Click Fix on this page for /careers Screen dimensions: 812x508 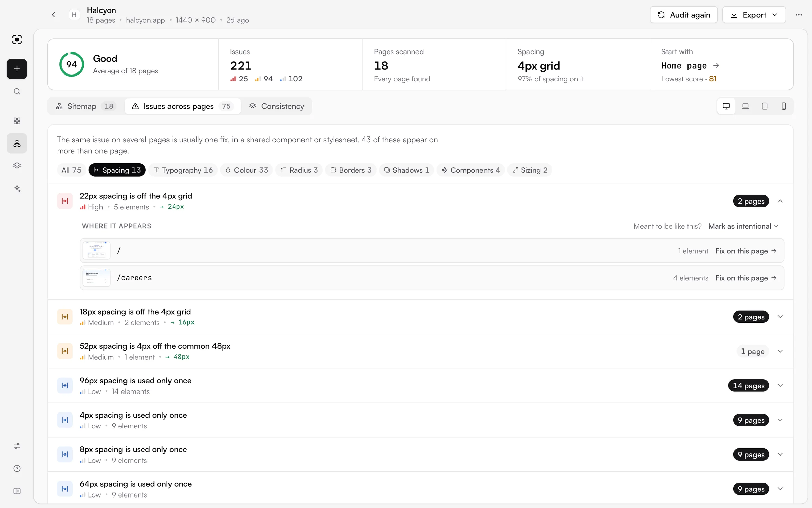[746, 278]
